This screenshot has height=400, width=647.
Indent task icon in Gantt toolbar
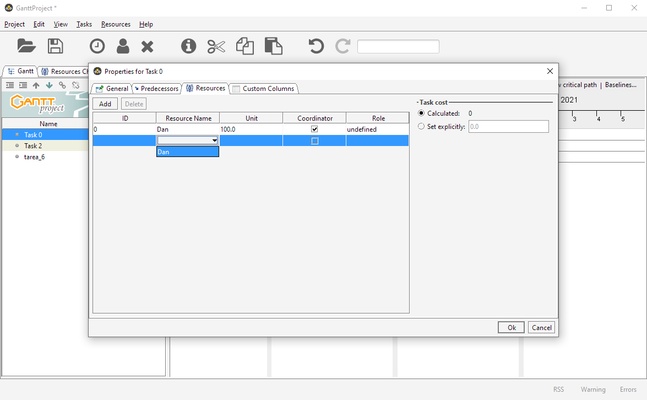coord(23,85)
